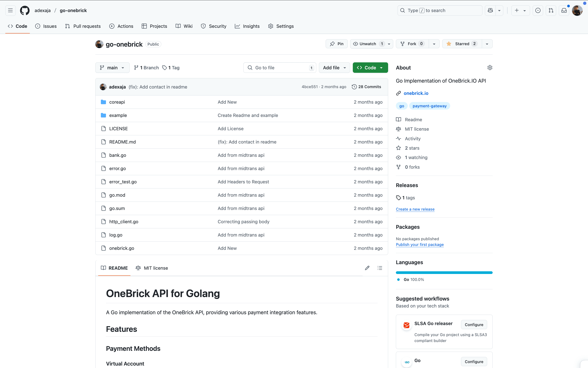This screenshot has height=368, width=588.
Task: Click the eye icon next to 1 watching
Action: pos(398,157)
